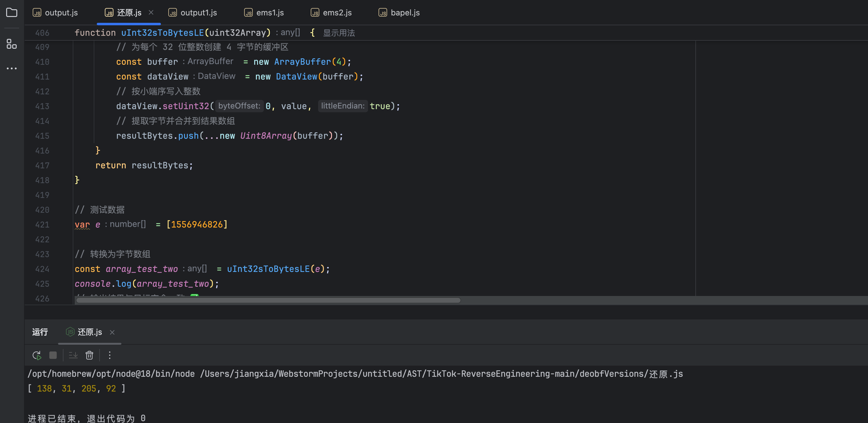Viewport: 868px width, 423px height.
Task: Click Node.js icon on run tab
Action: 70,332
